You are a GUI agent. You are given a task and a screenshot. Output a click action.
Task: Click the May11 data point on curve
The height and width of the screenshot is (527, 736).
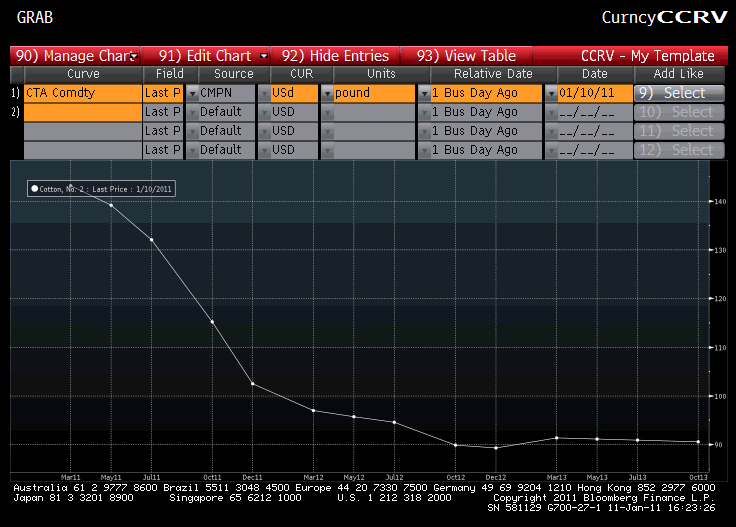click(x=111, y=205)
